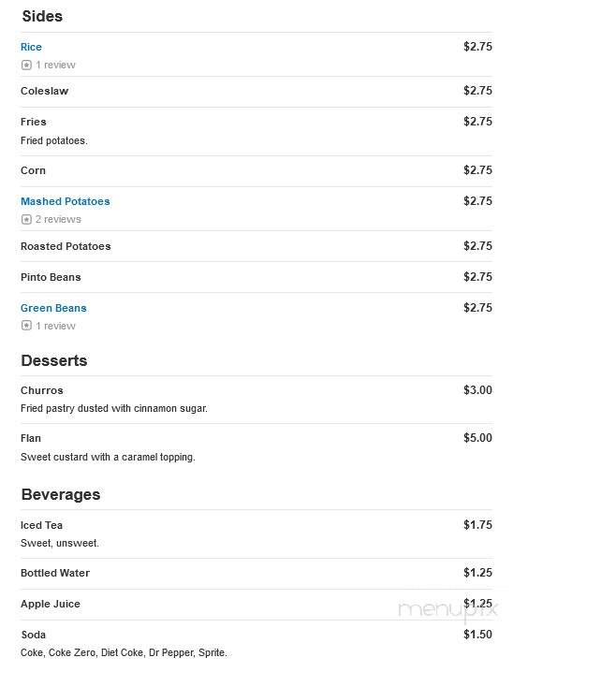Click the menupix watermark logo
Viewport: 616px width, 687px height.
pos(447,609)
